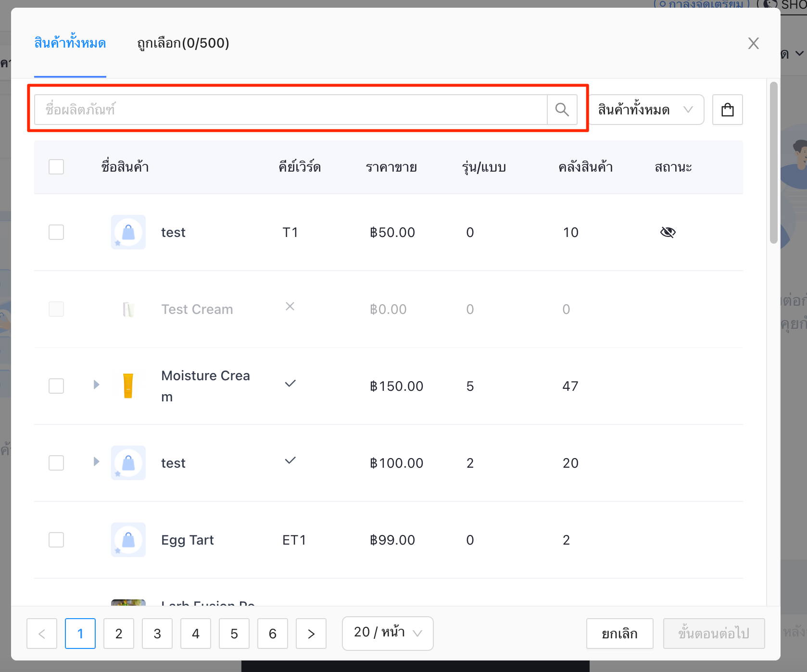Image resolution: width=807 pixels, height=672 pixels.
Task: Click the hidden eye status icon for test
Action: [x=668, y=233]
